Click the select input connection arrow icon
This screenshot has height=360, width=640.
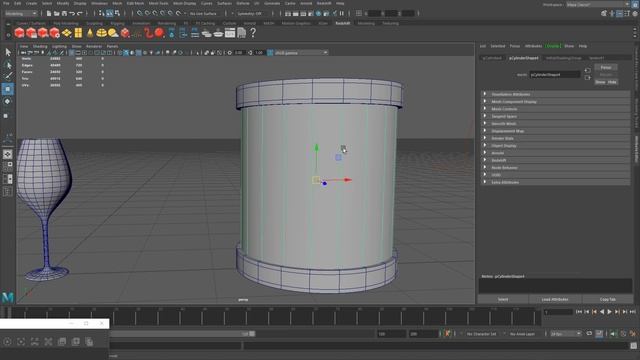(587, 71)
